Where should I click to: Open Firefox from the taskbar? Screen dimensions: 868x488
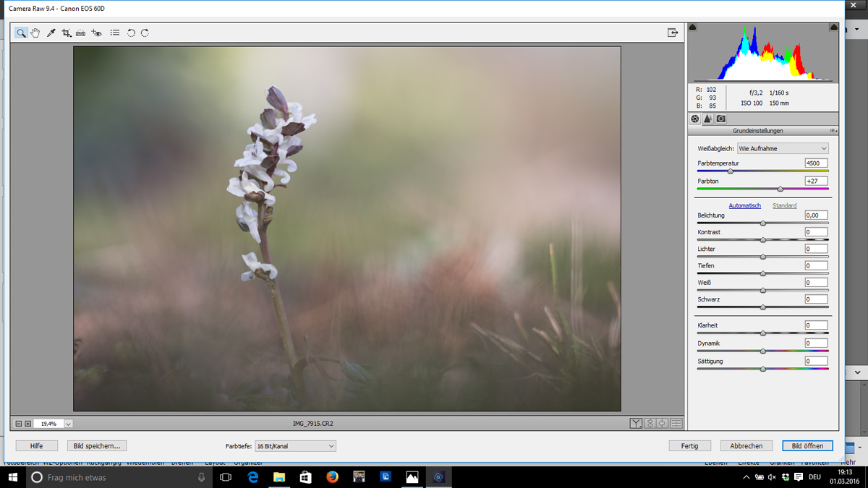point(332,477)
